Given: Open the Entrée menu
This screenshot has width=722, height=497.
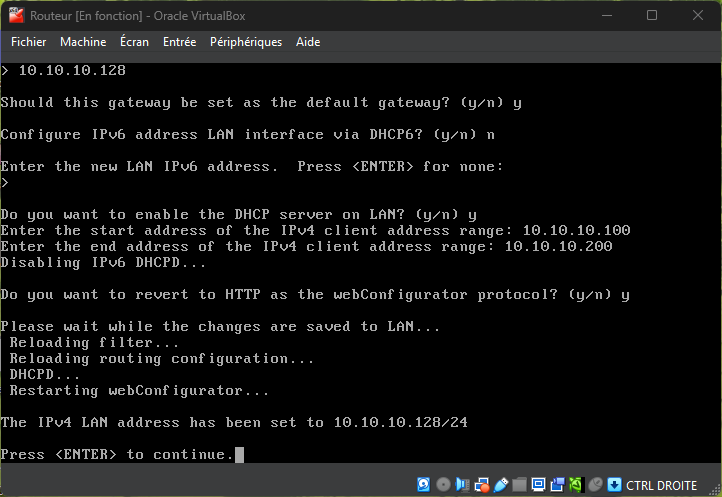Looking at the screenshot, I should 179,42.
